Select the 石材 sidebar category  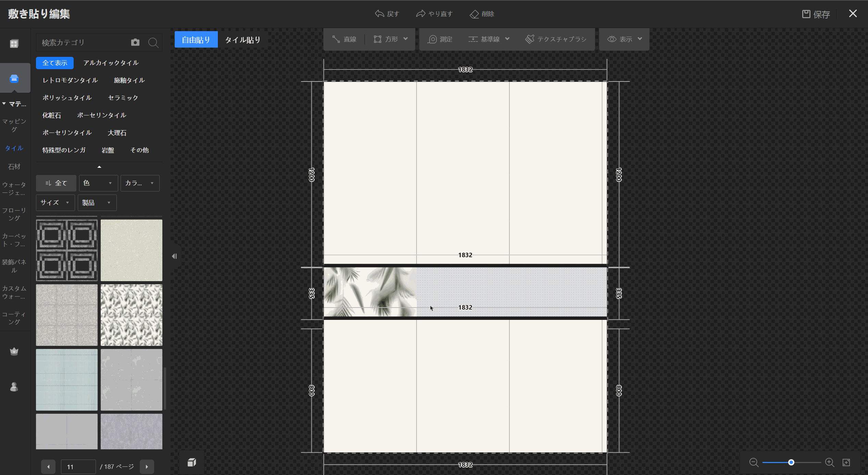pyautogui.click(x=14, y=166)
